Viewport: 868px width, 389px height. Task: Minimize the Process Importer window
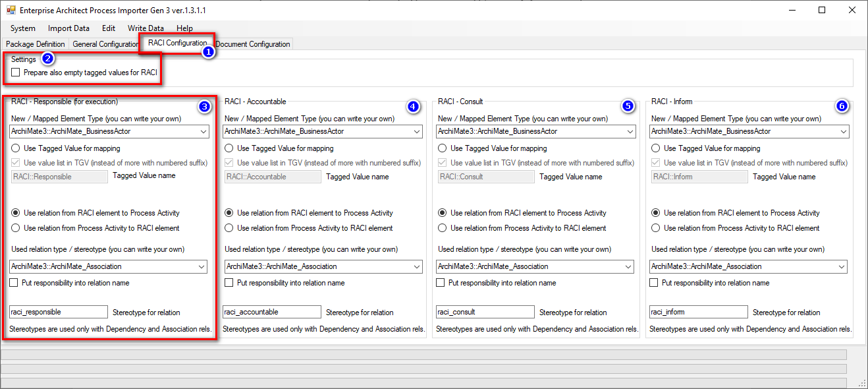pos(792,10)
